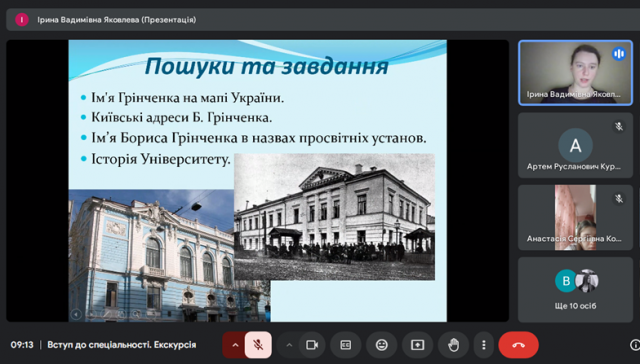Click the meeting title 'Вступ до спеціальності. Екскурсія'
The image size is (640, 364).
122,345
